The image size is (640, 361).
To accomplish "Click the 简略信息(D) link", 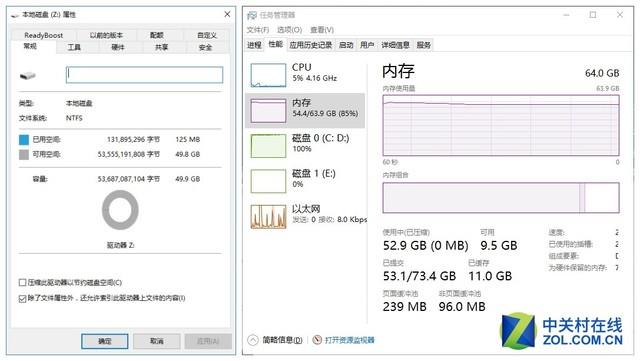I will click(x=282, y=340).
